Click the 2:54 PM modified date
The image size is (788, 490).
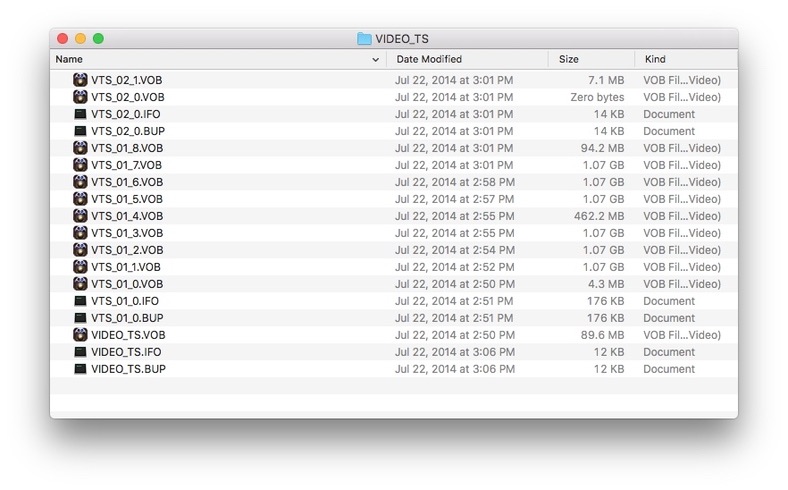click(x=455, y=250)
